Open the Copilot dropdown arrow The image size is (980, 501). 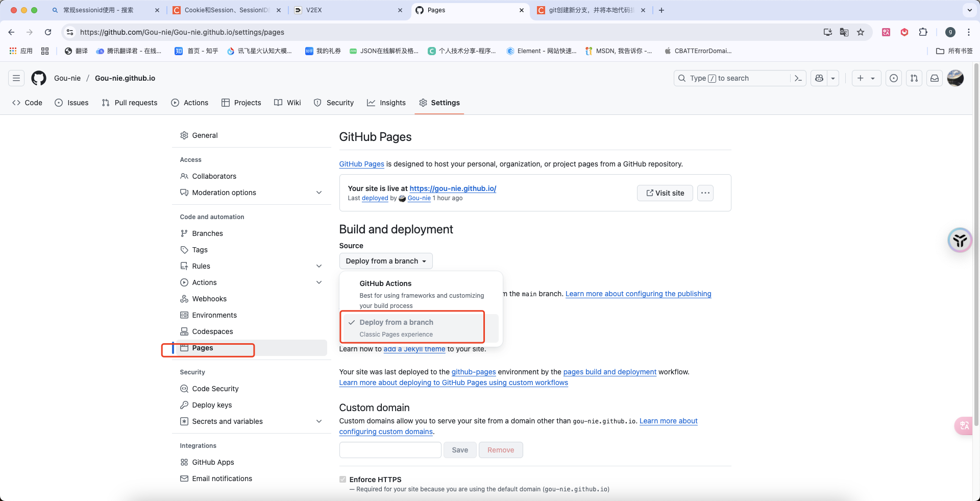pyautogui.click(x=833, y=78)
